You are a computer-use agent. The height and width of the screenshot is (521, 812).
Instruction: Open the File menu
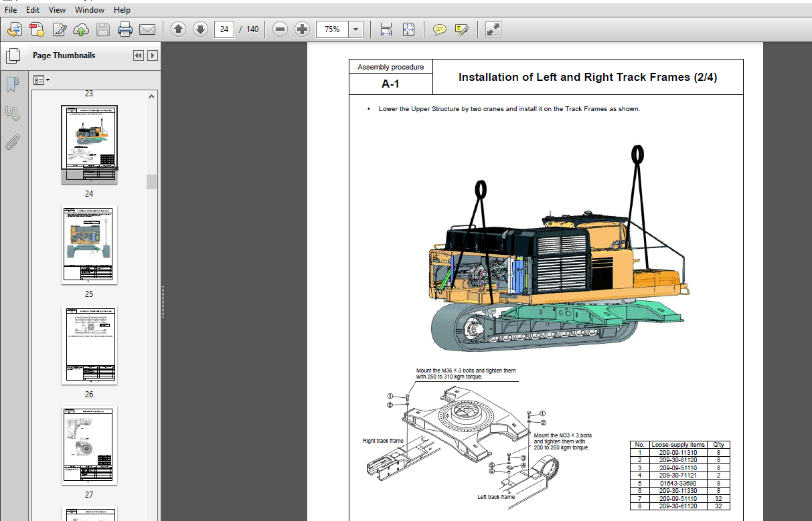point(11,10)
